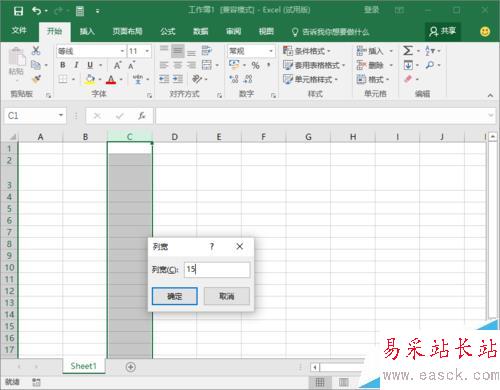Align text left in the alignment group

point(164,65)
